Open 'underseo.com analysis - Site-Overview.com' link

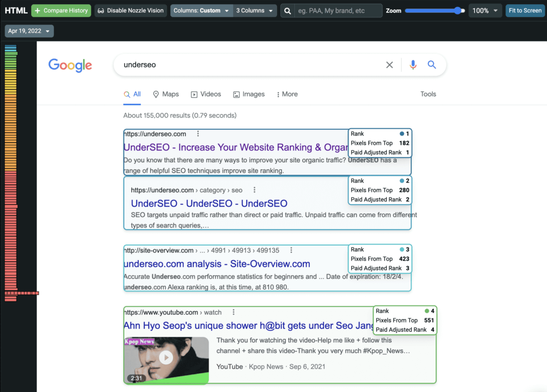coord(217,264)
